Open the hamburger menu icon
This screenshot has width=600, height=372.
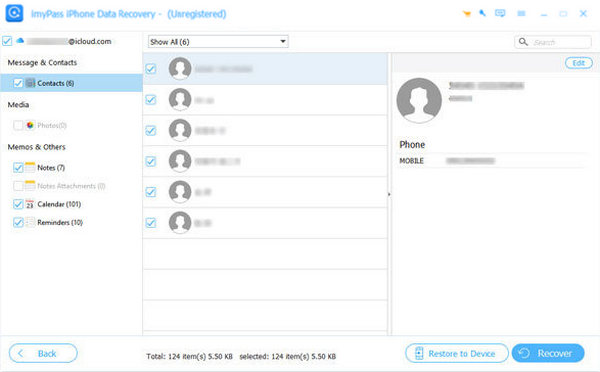tap(521, 14)
